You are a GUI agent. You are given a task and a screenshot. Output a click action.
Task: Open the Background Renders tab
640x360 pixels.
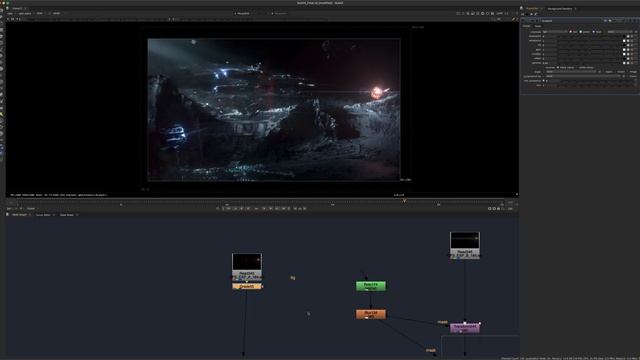(x=560, y=8)
